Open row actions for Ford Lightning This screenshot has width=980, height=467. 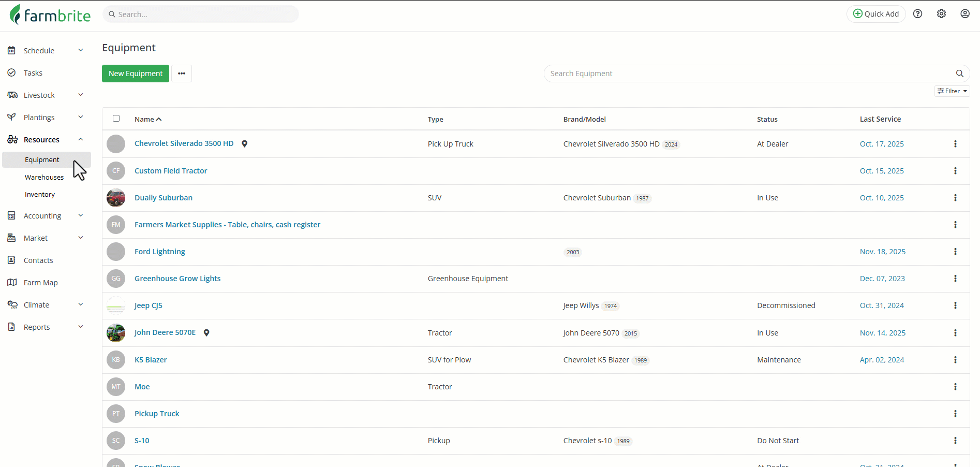[955, 252]
